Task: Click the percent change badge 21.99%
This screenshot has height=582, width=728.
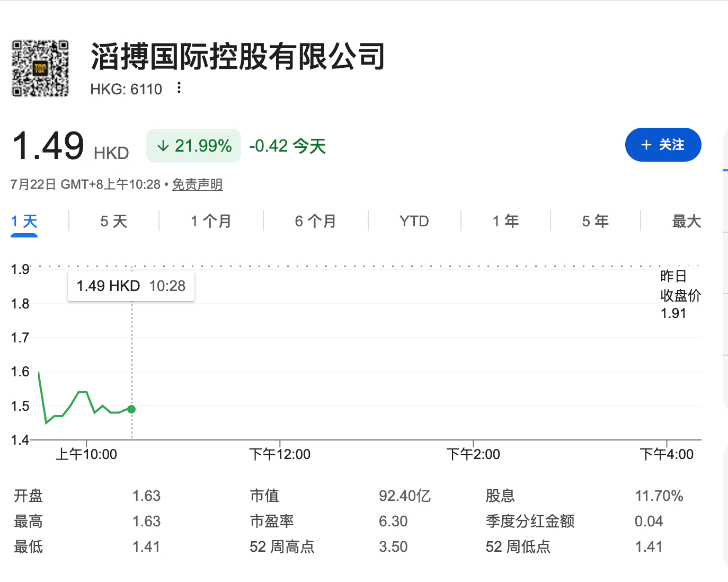Action: point(193,146)
